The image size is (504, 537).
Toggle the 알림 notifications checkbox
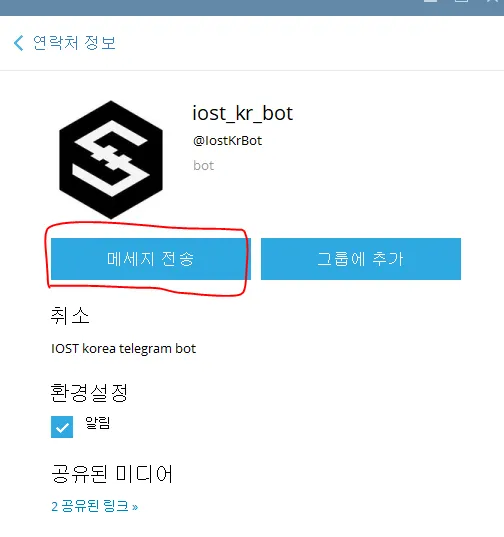(62, 427)
